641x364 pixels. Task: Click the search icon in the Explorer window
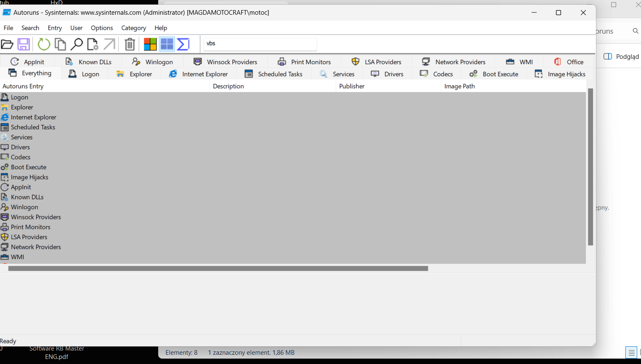click(636, 31)
